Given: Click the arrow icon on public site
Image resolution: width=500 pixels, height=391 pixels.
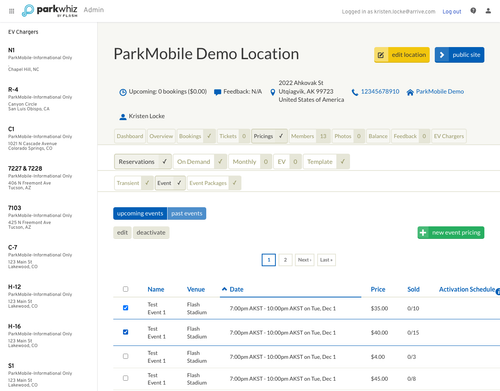Looking at the screenshot, I should 442,55.
